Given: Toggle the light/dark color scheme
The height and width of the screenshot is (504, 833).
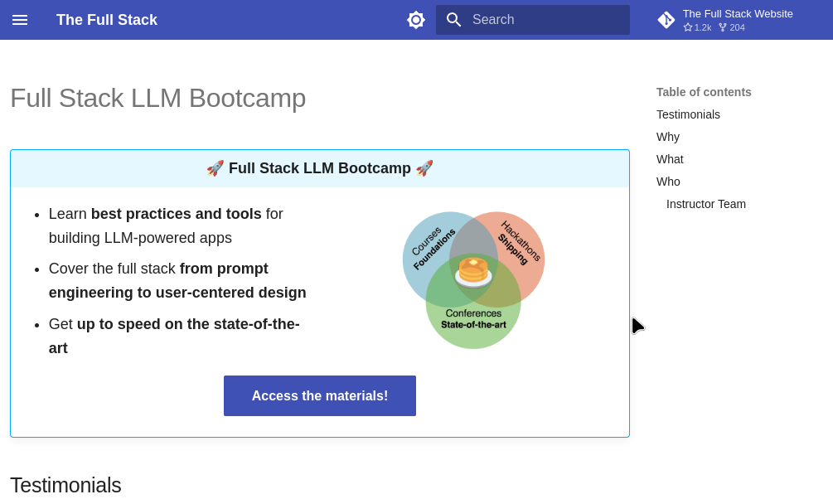Looking at the screenshot, I should click(x=416, y=20).
